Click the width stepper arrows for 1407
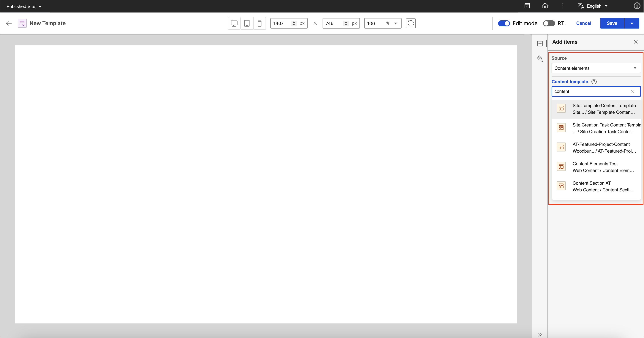This screenshot has width=644, height=338. point(294,24)
